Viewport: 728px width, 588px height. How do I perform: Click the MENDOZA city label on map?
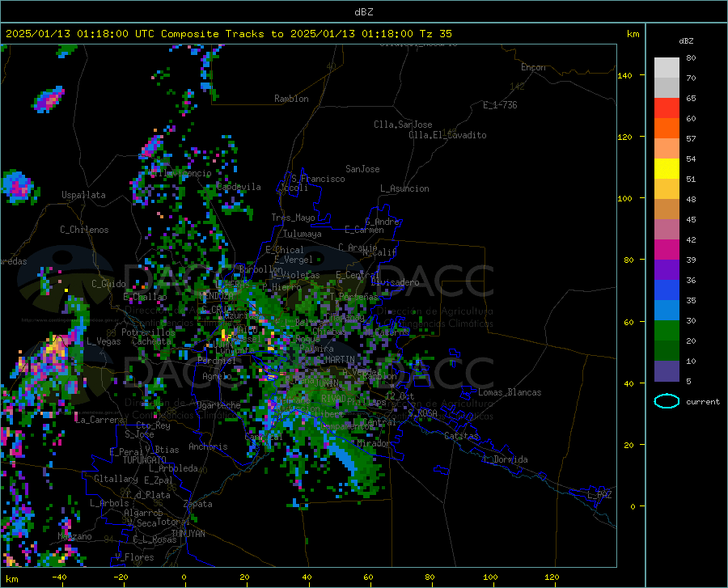pyautogui.click(x=216, y=296)
